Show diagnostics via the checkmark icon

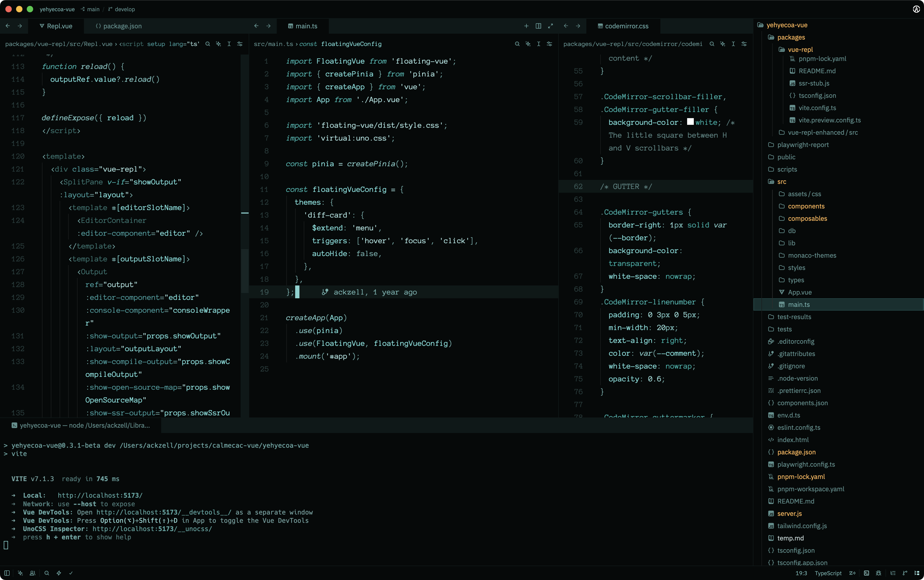pos(71,573)
